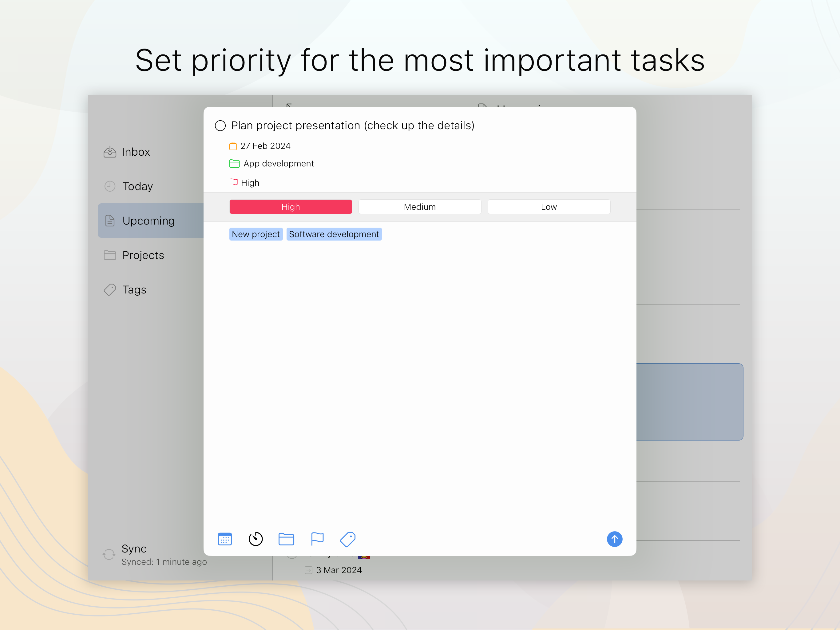Click the Inbox tray icon
Viewport: 840px width, 630px height.
110,152
